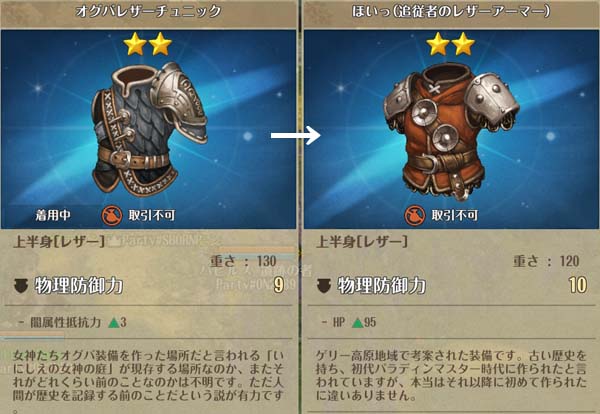
Task: Click the shield icon next to left 物理防御力
Action: tap(21, 286)
